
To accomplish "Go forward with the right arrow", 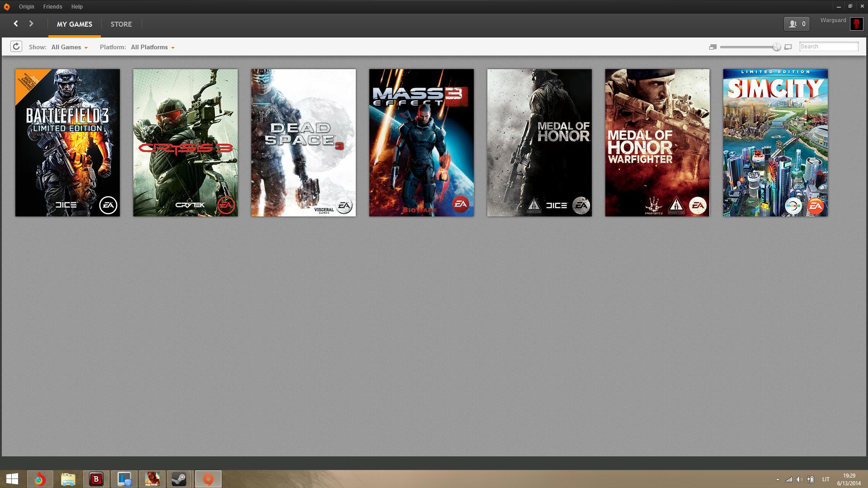I will (31, 23).
